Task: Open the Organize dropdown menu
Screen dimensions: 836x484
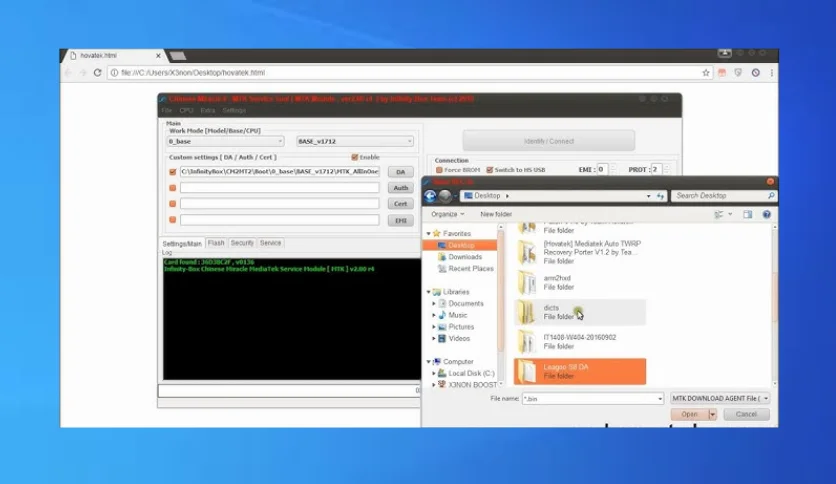Action: click(447, 214)
